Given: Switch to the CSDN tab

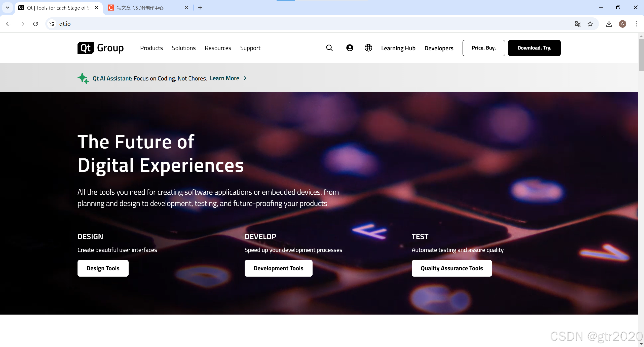Looking at the screenshot, I should (x=146, y=8).
